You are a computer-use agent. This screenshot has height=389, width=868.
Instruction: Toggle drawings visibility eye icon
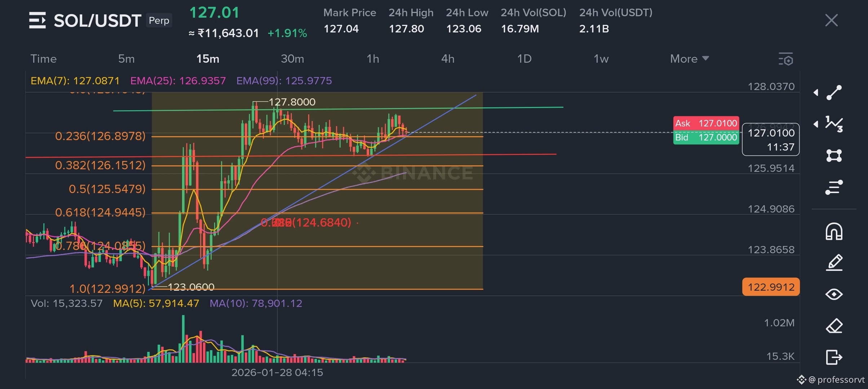click(x=834, y=294)
